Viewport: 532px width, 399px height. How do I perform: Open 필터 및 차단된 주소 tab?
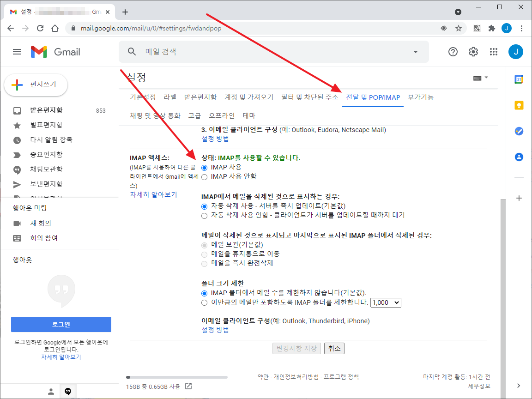310,97
